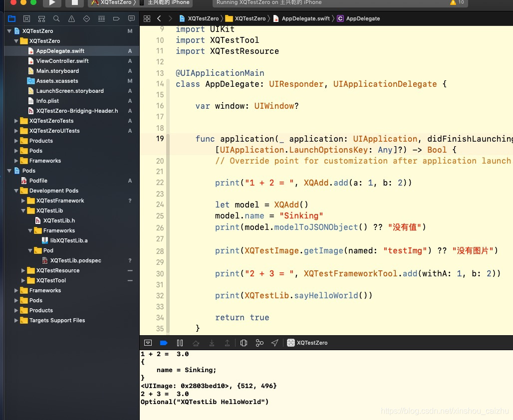Go forward with the editor forward arrow
This screenshot has height=420, width=513.
(x=170, y=18)
